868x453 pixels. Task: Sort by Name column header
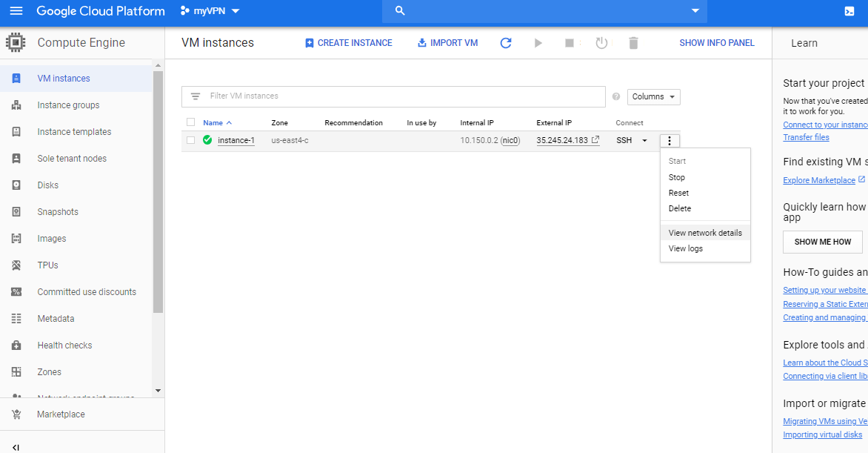click(x=217, y=122)
